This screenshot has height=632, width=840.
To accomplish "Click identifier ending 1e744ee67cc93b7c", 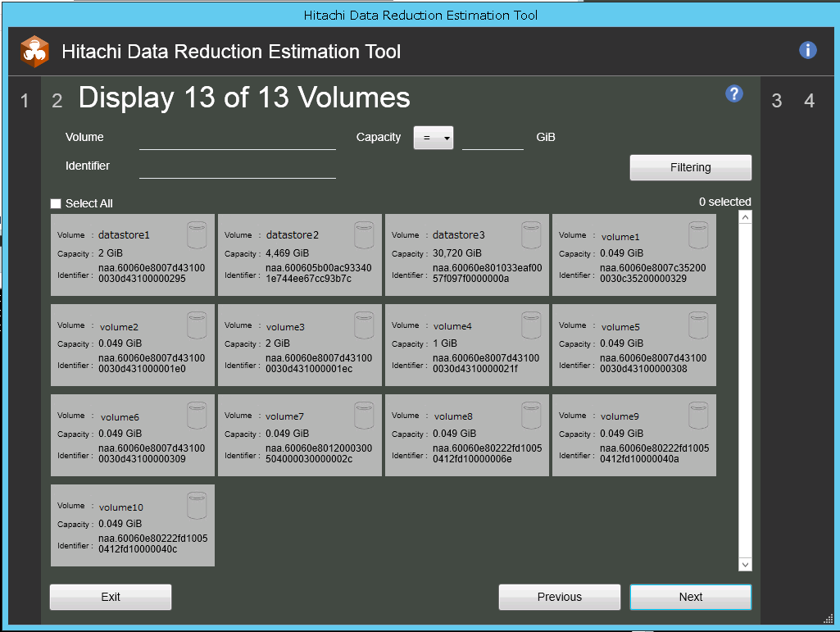I will [319, 274].
